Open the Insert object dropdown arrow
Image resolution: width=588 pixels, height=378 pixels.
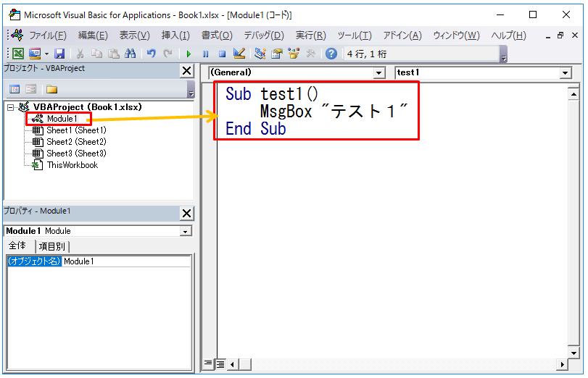coord(46,54)
